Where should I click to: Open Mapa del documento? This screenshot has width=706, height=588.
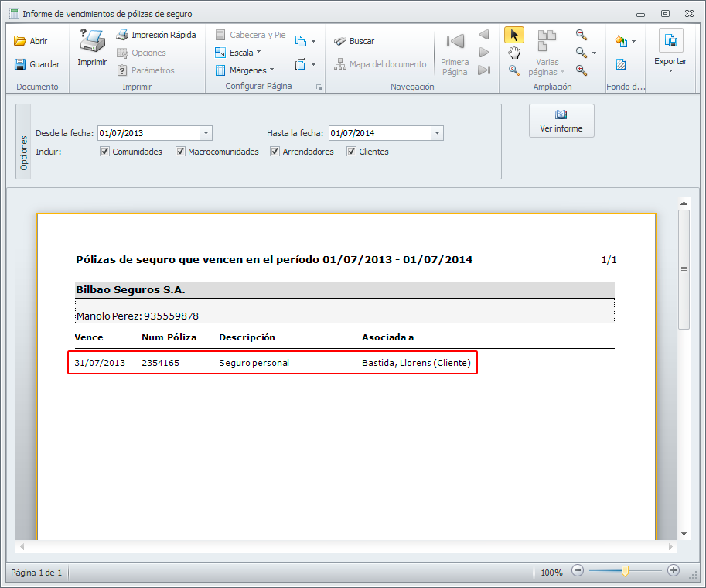click(x=380, y=64)
